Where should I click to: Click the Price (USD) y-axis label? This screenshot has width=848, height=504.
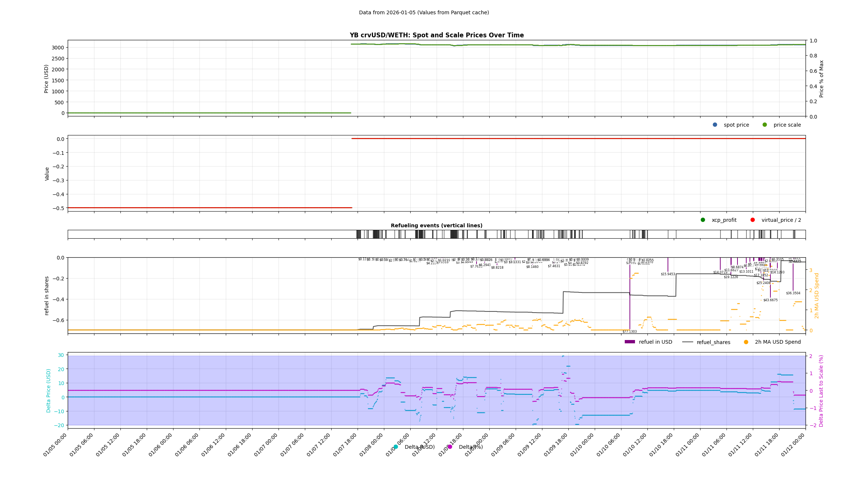coord(46,79)
